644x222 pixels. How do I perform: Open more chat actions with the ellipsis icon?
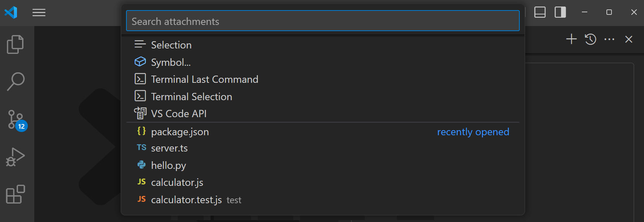610,39
